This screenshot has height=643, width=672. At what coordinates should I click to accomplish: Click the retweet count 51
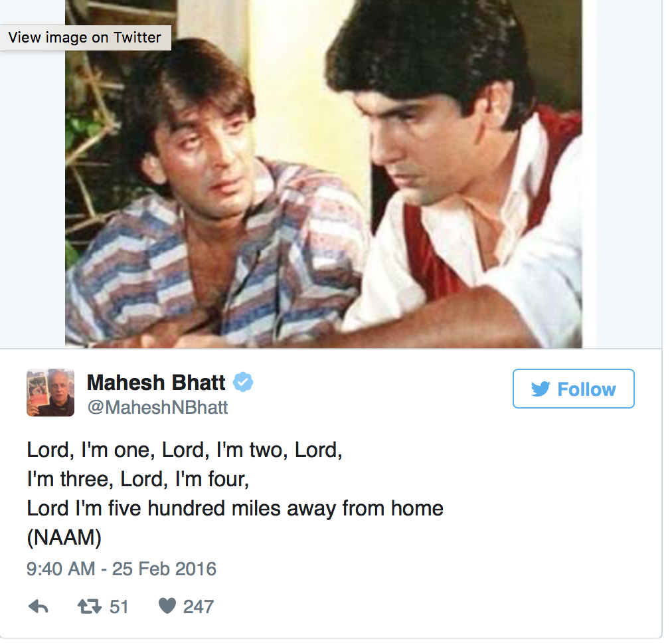click(119, 606)
